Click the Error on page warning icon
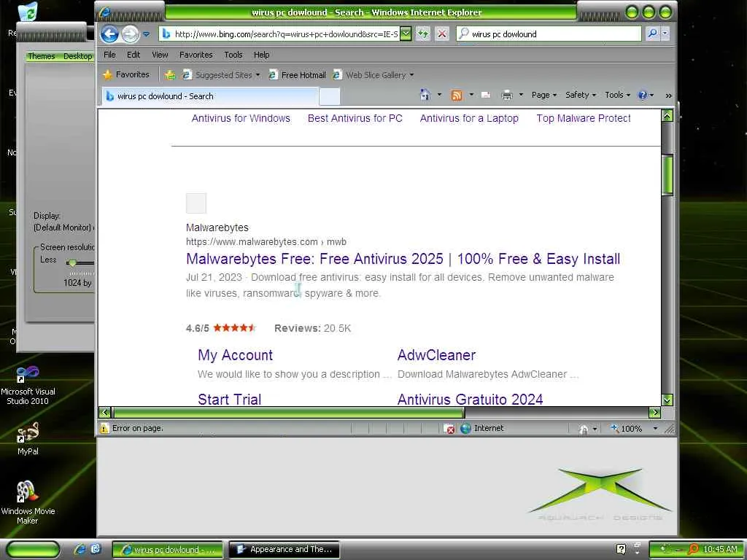The height and width of the screenshot is (560, 747). pyautogui.click(x=104, y=428)
